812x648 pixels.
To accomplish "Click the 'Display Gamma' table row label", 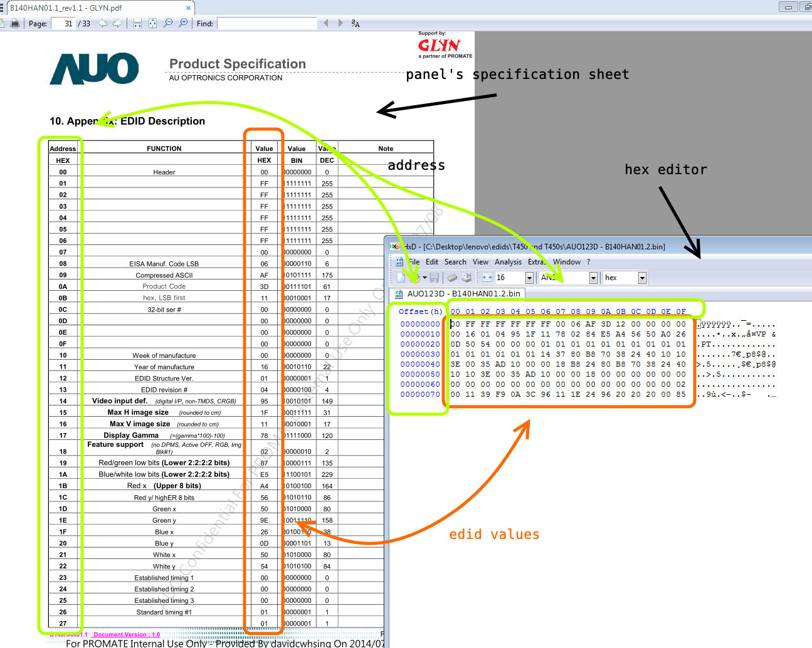I will (131, 435).
